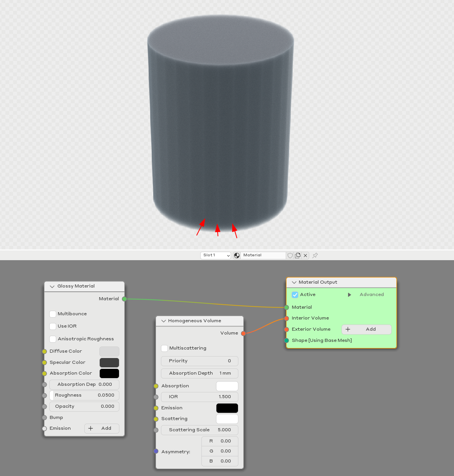Click the Roughness slider field
Screen dimensions: 454x476
(84, 395)
